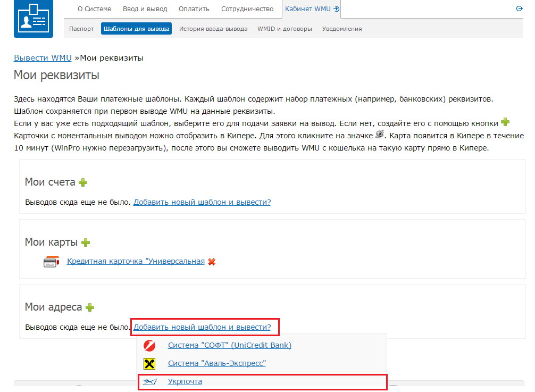This screenshot has width=535, height=392.
Task: Open История ввода-вывода tab
Action: pos(213,29)
